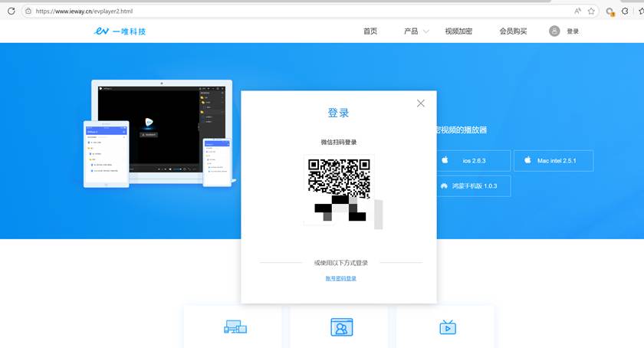644x348 pixels.
Task: Download 鸿蒙手机版 1.0.3
Action: coord(474,186)
